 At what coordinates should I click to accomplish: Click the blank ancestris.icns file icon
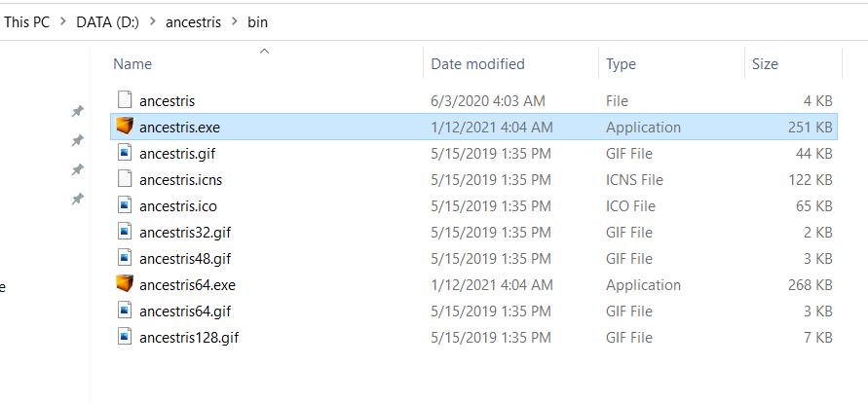[x=125, y=178]
